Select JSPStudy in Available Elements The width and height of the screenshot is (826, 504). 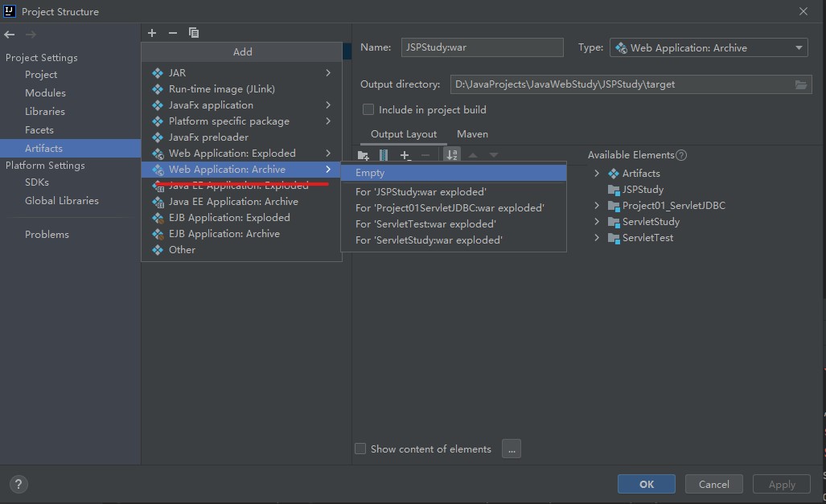click(x=636, y=190)
